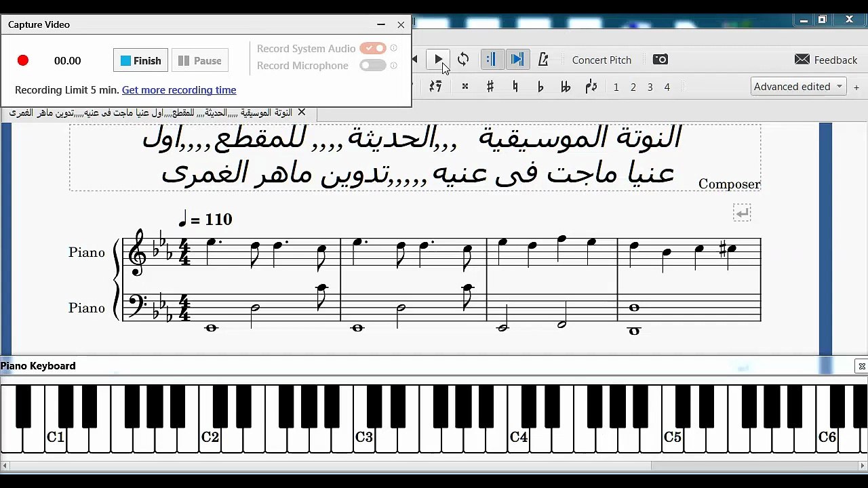
Task: Select voice 2
Action: click(x=633, y=87)
